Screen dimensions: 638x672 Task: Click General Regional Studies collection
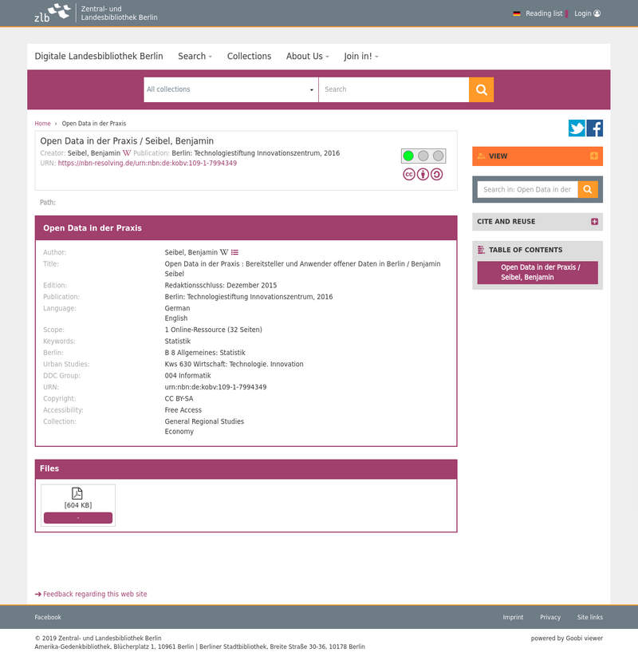[x=204, y=421]
